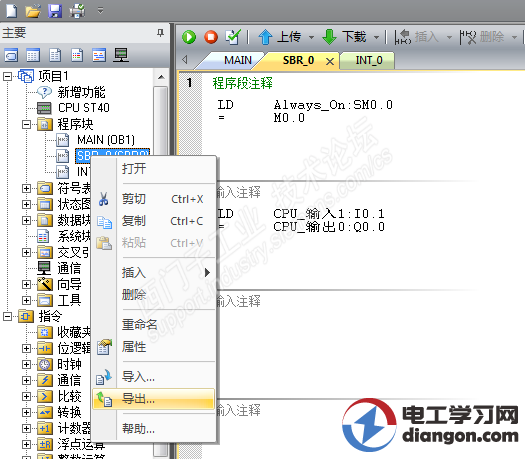
Task: Choose 帮助... in the context menu
Action: tap(154, 429)
